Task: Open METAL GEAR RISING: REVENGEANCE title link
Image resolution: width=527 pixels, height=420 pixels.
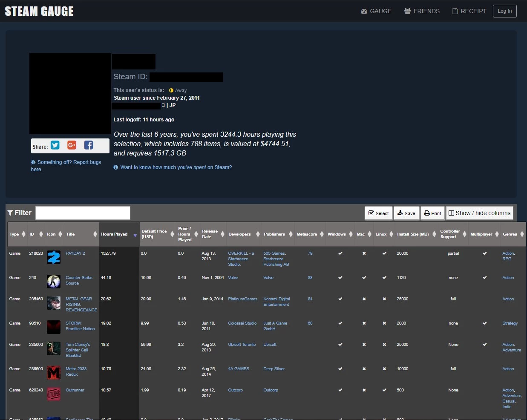Action: pos(81,305)
